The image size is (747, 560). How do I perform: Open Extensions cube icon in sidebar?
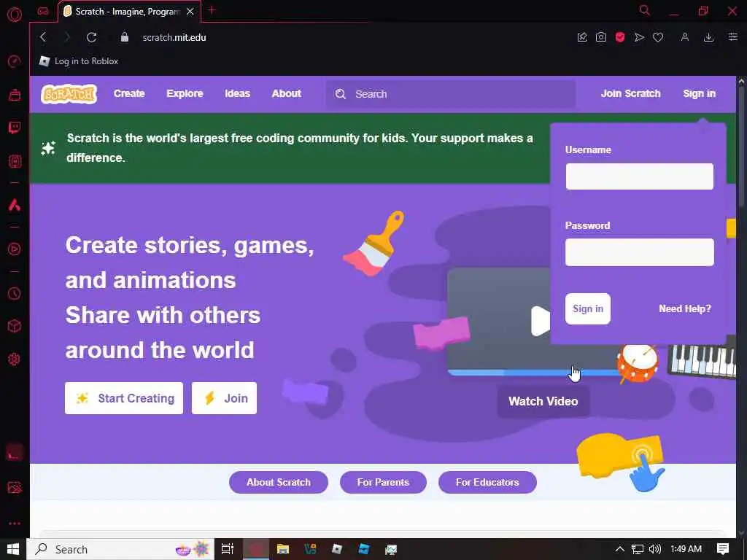[x=15, y=326]
